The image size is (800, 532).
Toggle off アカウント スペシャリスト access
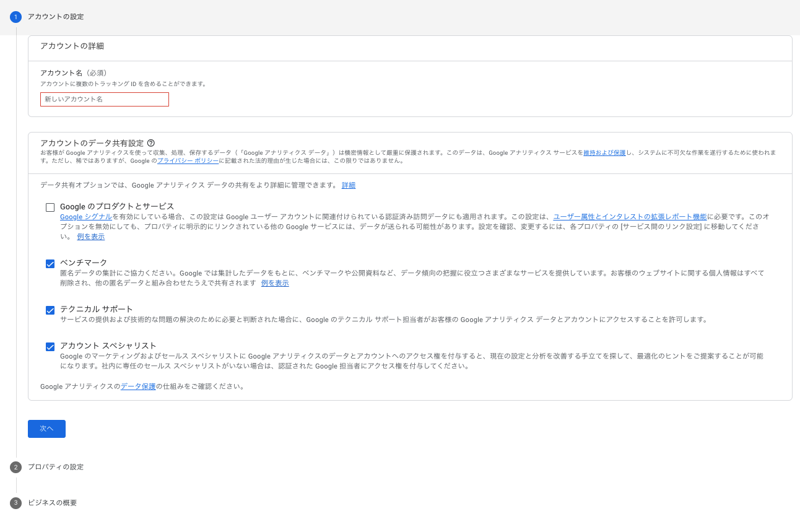tap(50, 347)
